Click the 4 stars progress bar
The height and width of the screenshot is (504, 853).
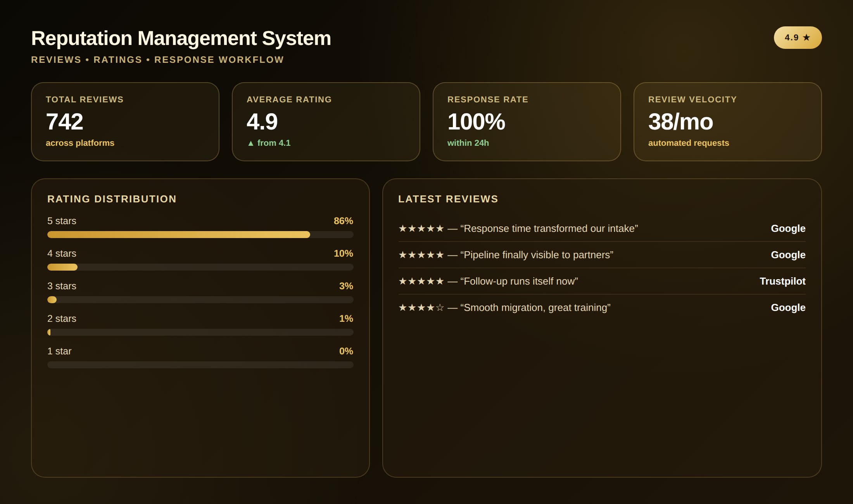click(200, 267)
